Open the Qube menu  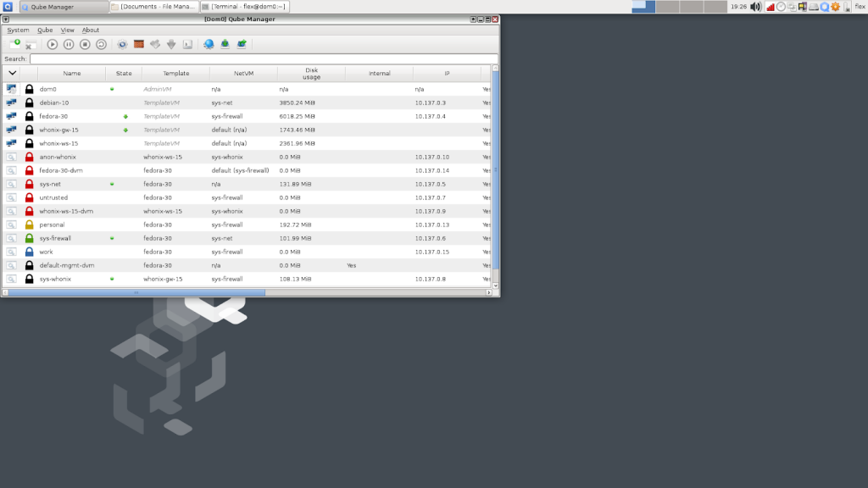point(45,30)
